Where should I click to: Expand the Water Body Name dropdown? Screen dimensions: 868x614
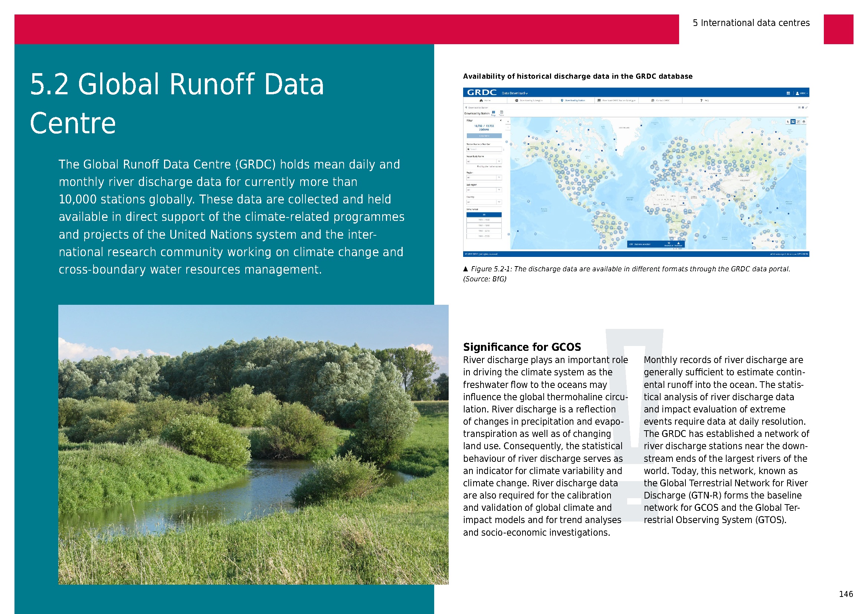coord(484,161)
